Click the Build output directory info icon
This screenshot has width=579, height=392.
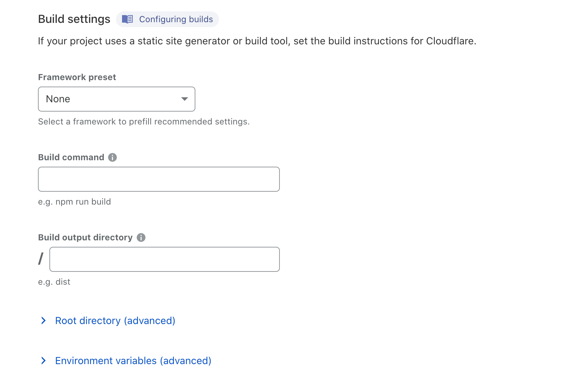pos(141,237)
